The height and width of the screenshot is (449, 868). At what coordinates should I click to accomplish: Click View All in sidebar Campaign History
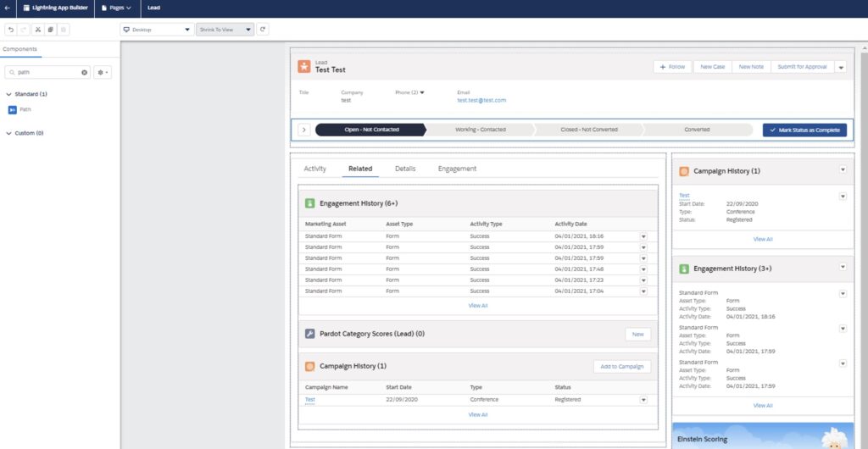click(762, 240)
